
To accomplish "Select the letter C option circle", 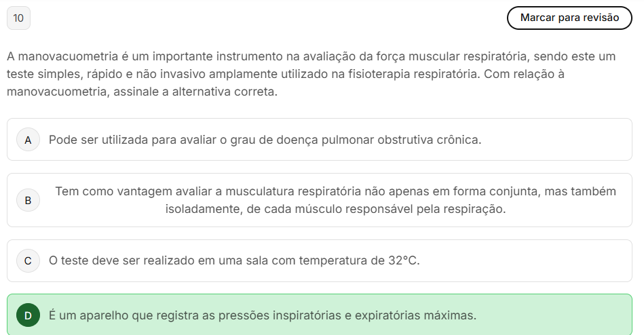I will pos(28,260).
